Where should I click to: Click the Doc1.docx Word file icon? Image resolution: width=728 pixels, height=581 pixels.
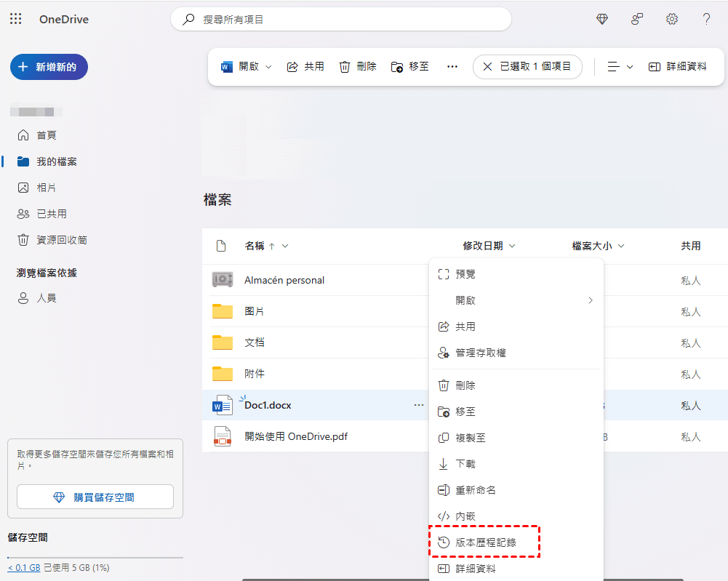[x=223, y=405]
